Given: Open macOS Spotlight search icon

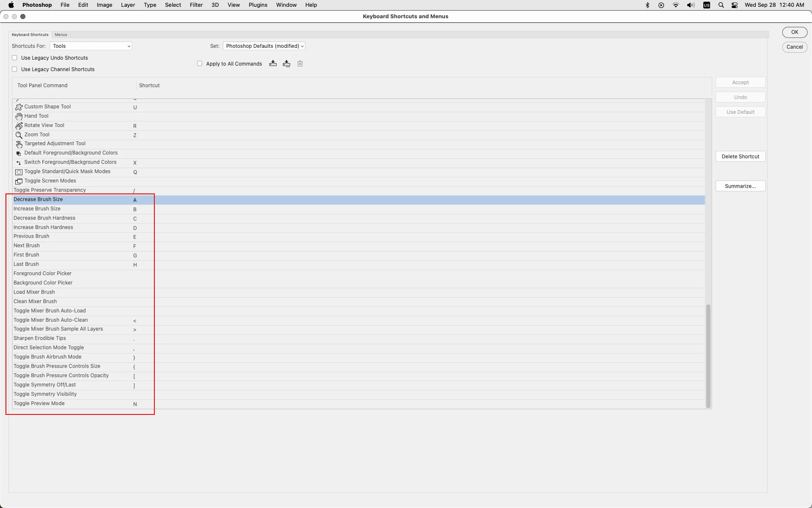Looking at the screenshot, I should pos(721,5).
